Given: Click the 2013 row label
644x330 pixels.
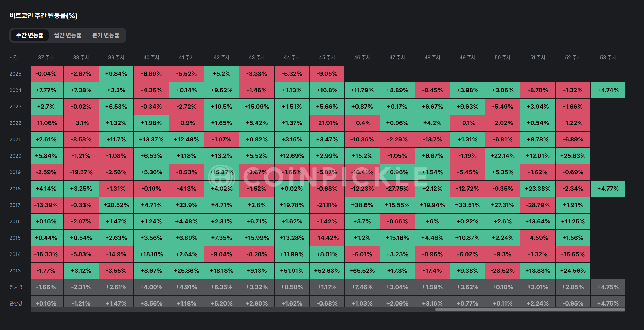Looking at the screenshot, I should coord(15,271).
